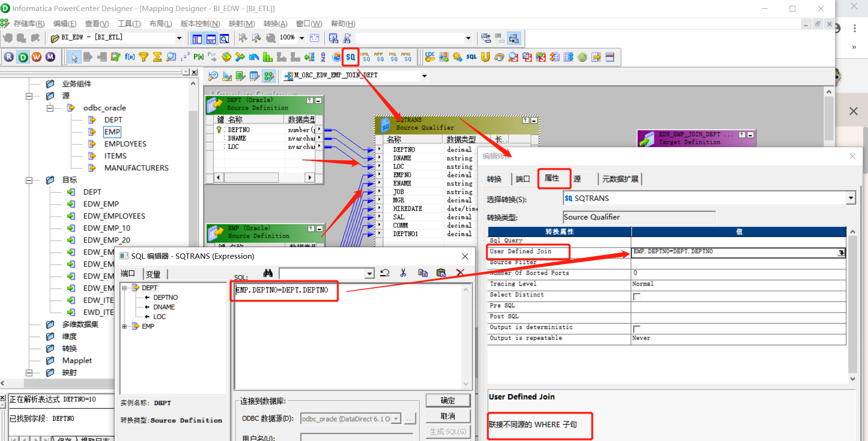Click the ODBC data source browse (...) button

click(x=409, y=419)
